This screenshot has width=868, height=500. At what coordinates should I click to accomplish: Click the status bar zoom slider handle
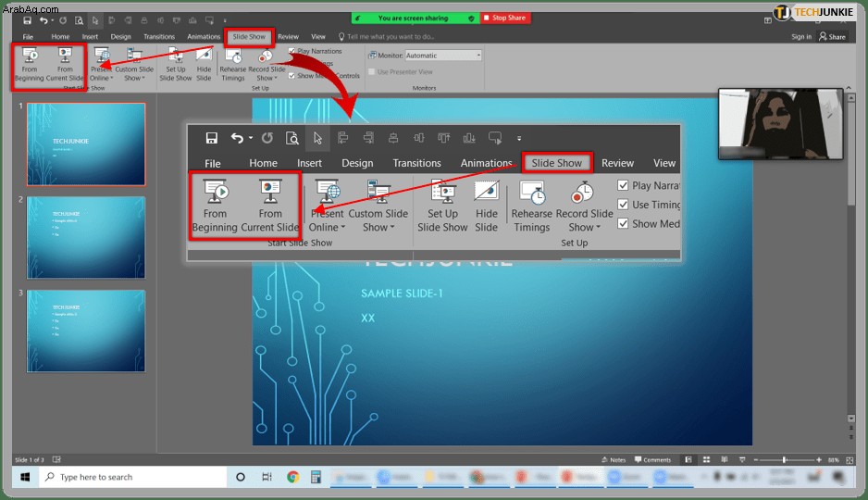pos(785,459)
